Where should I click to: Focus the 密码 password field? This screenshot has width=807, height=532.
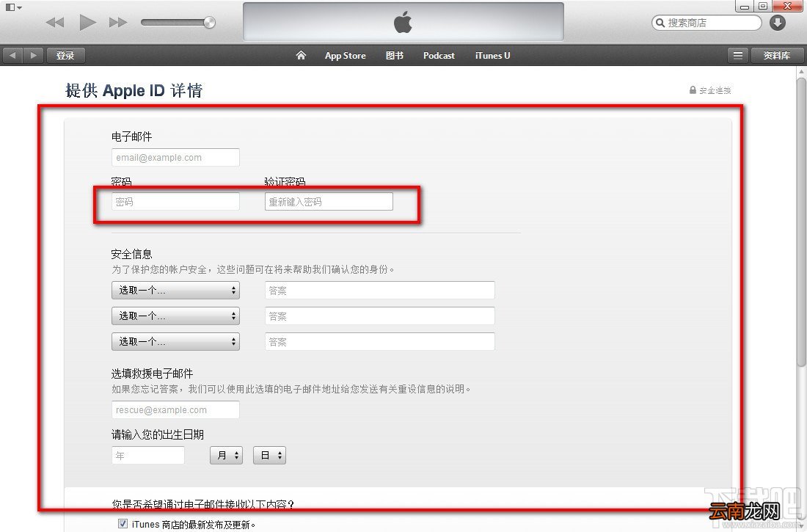pos(175,201)
